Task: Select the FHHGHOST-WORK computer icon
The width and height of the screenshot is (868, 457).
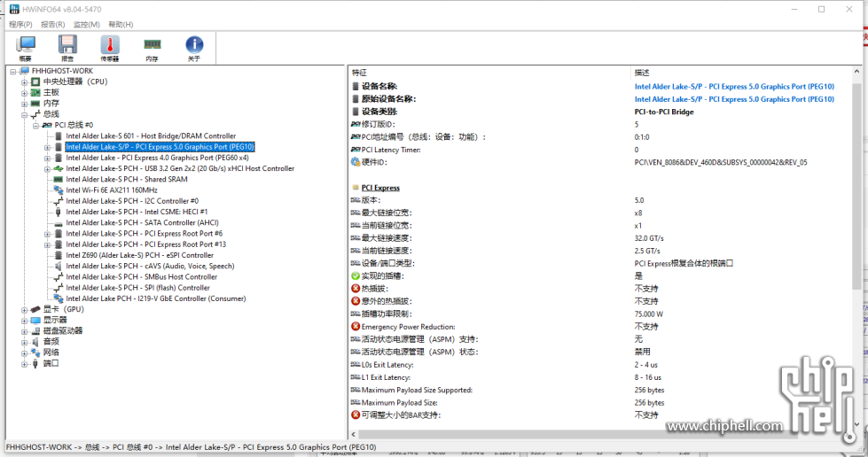Action: [24, 71]
